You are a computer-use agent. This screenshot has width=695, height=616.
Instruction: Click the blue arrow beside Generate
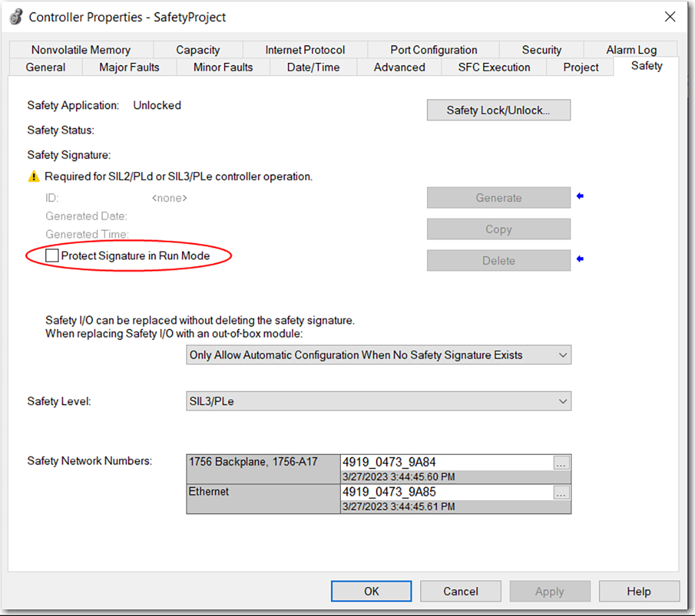pyautogui.click(x=580, y=197)
